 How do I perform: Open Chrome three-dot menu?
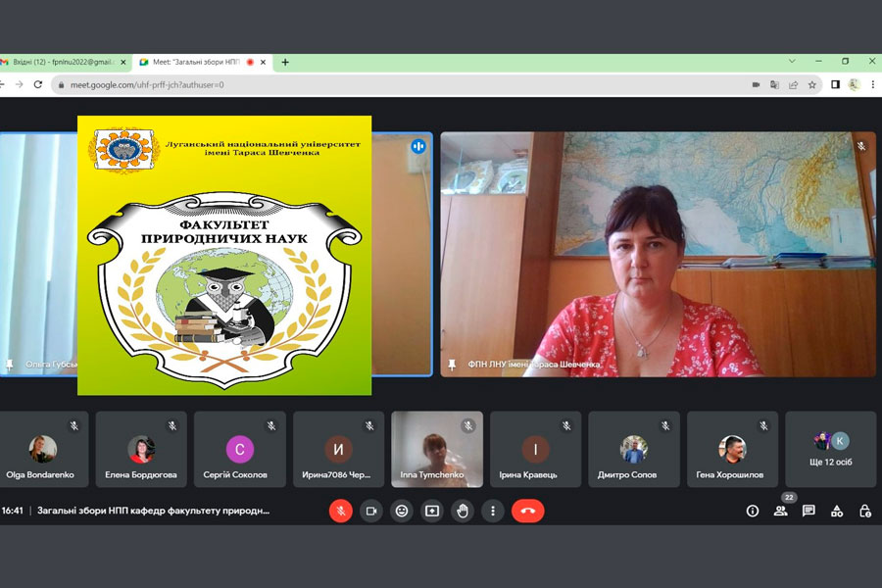(872, 84)
